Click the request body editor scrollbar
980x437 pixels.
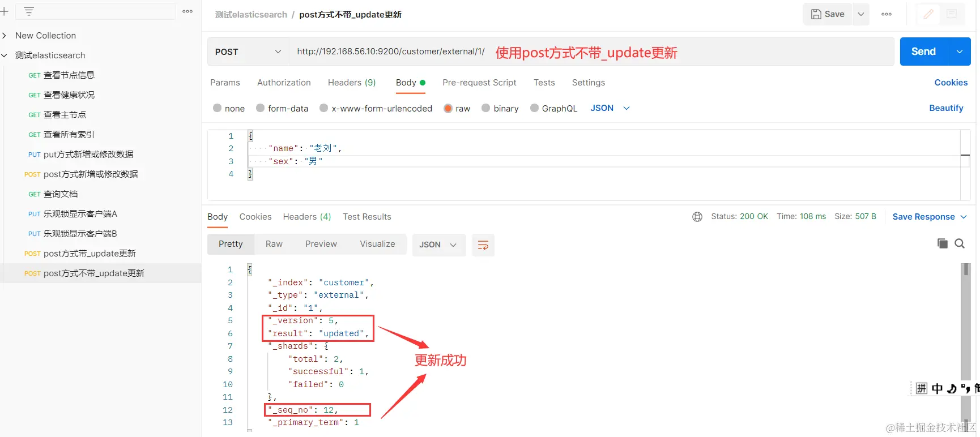point(965,164)
